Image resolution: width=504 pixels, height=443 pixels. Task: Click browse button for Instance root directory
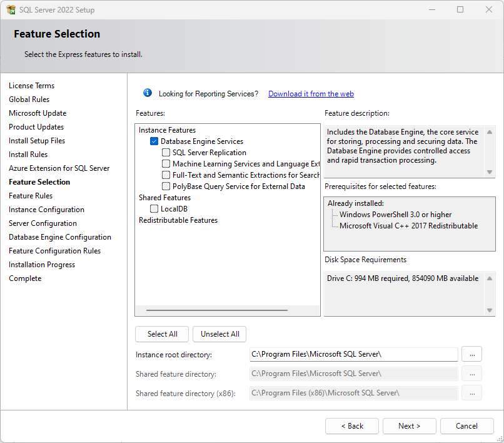(471, 354)
